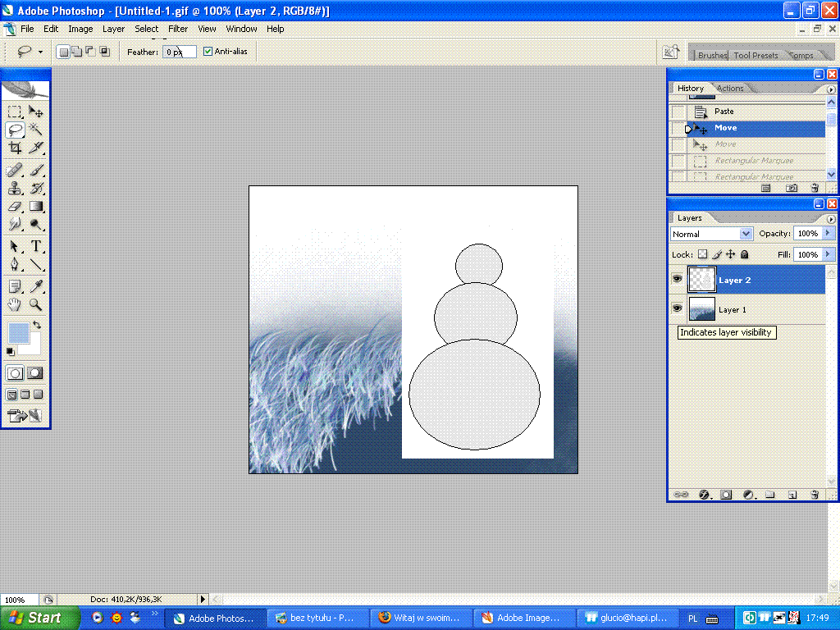Image resolution: width=840 pixels, height=630 pixels.
Task: Toggle lock transparent pixels
Action: (703, 254)
